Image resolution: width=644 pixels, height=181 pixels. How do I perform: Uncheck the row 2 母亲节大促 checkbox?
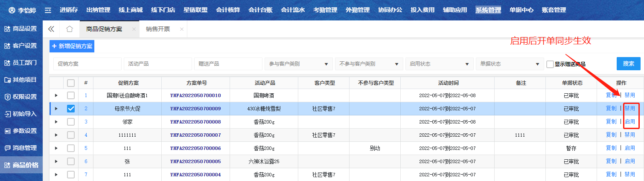click(71, 109)
